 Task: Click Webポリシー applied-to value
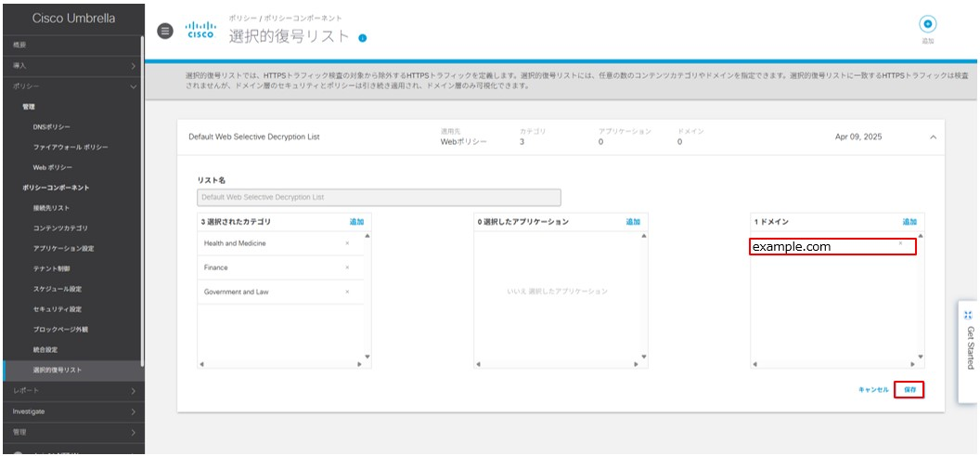click(464, 142)
